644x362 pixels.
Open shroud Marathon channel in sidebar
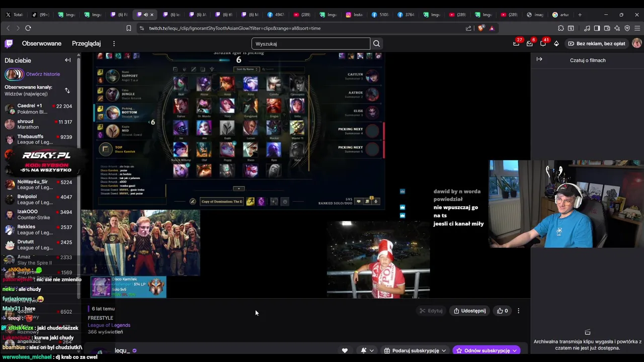[x=39, y=124]
